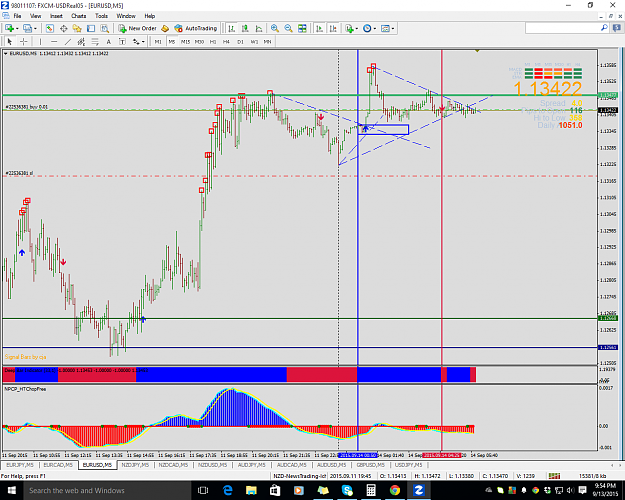Click the New Chart icon
Screen dimensions: 625x500
[x=9, y=28]
